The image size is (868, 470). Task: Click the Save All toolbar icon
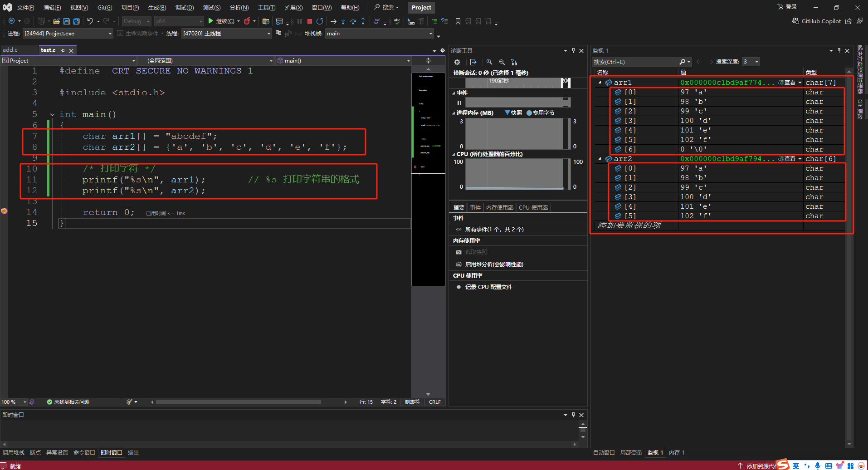click(77, 21)
